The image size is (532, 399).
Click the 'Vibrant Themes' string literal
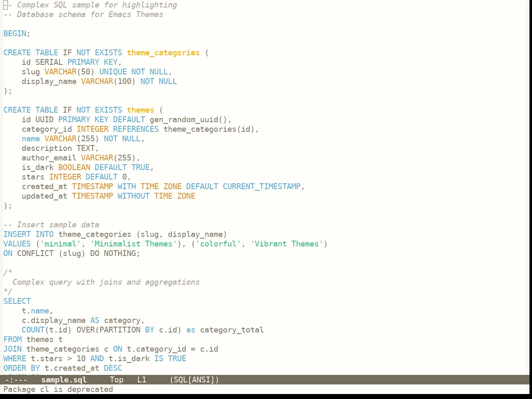(287, 244)
